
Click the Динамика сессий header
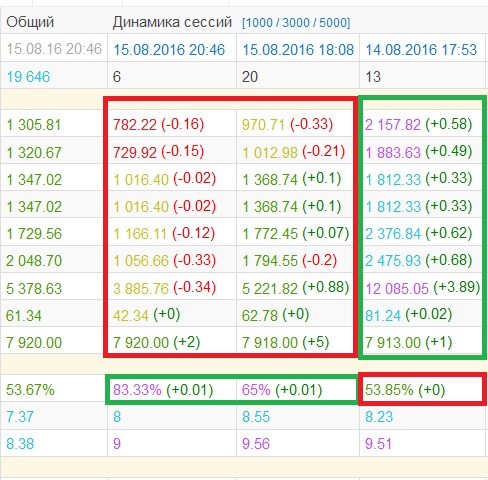[172, 22]
